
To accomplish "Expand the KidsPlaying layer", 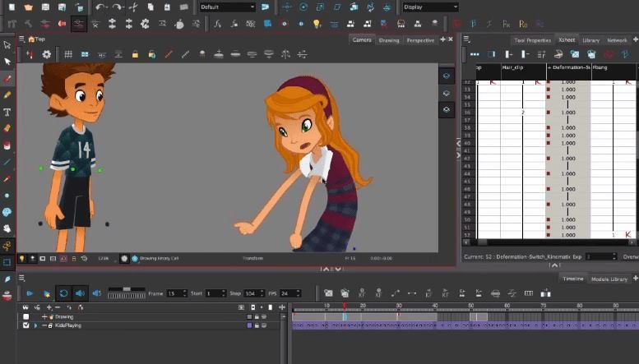I will (x=35, y=325).
